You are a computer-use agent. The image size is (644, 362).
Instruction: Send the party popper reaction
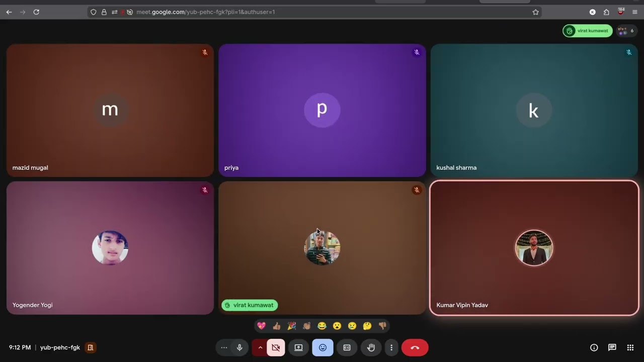pos(292,326)
